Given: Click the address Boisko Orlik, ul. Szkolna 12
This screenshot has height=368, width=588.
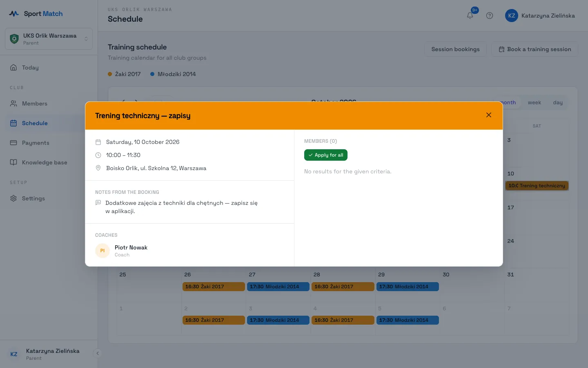Looking at the screenshot, I should pos(156,168).
